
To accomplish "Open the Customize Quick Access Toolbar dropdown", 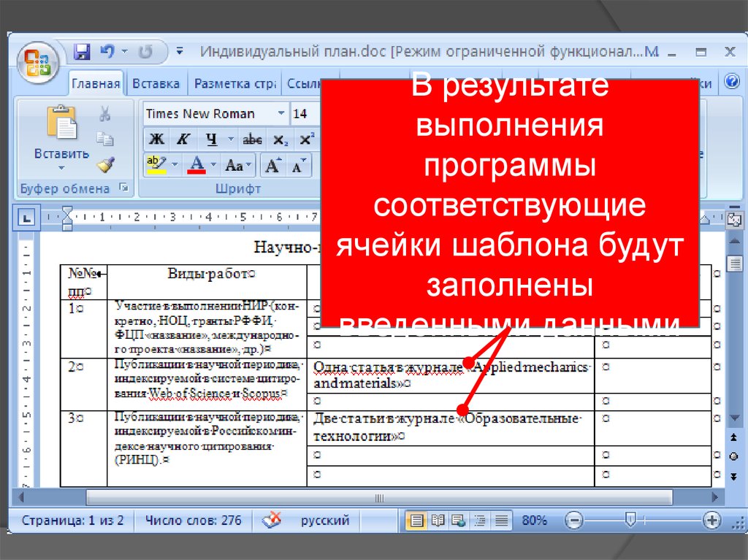I will tap(180, 53).
